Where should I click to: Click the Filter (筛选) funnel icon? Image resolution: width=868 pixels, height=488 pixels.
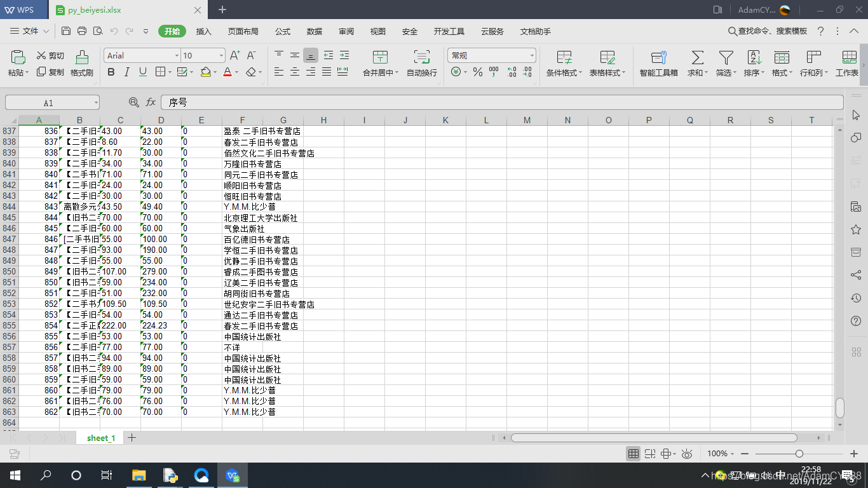tap(726, 57)
